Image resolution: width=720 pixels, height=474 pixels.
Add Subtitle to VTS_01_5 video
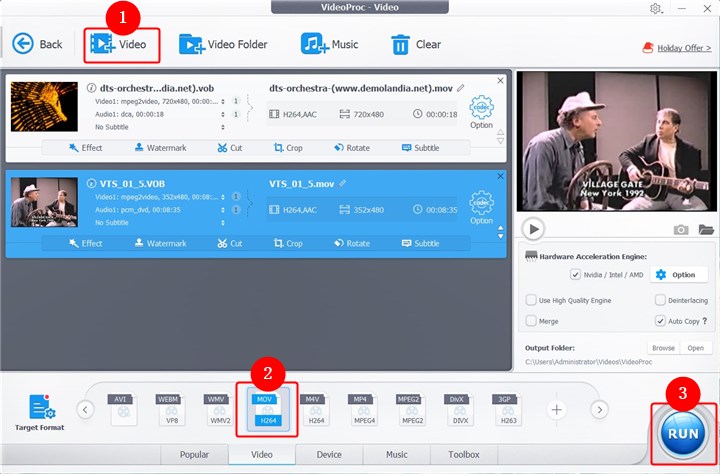pos(420,243)
